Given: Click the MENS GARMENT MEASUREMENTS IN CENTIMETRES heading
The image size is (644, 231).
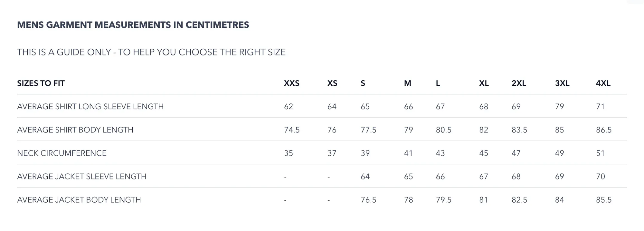Looking at the screenshot, I should click(133, 25).
